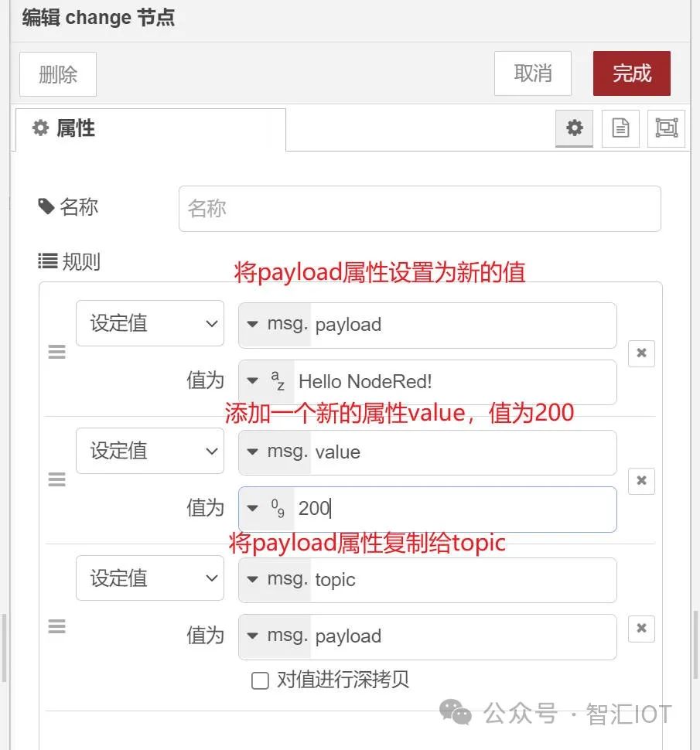Open the 设定值 dropdown in the first rule
Image resolution: width=700 pixels, height=750 pixels.
[149, 323]
